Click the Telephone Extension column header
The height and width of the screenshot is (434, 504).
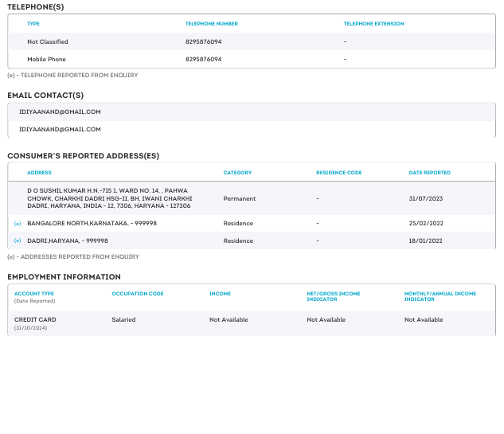click(x=373, y=24)
